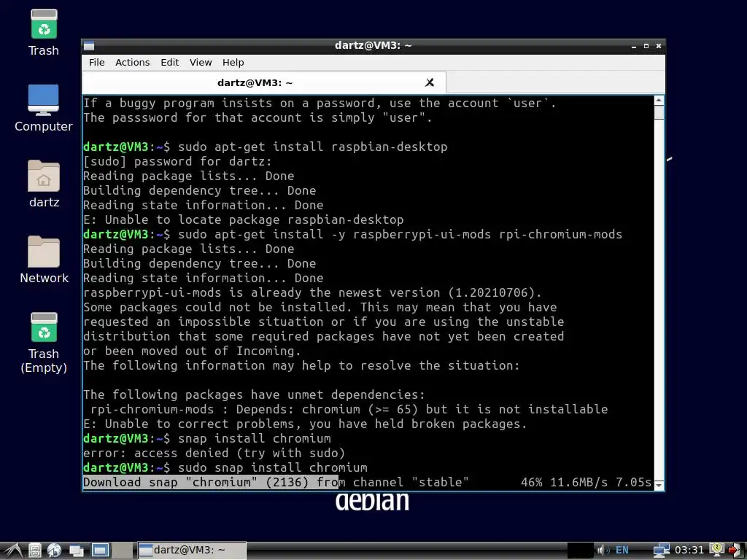Image resolution: width=747 pixels, height=560 pixels.
Task: Click 'The passsword for that account' line
Action: point(258,117)
